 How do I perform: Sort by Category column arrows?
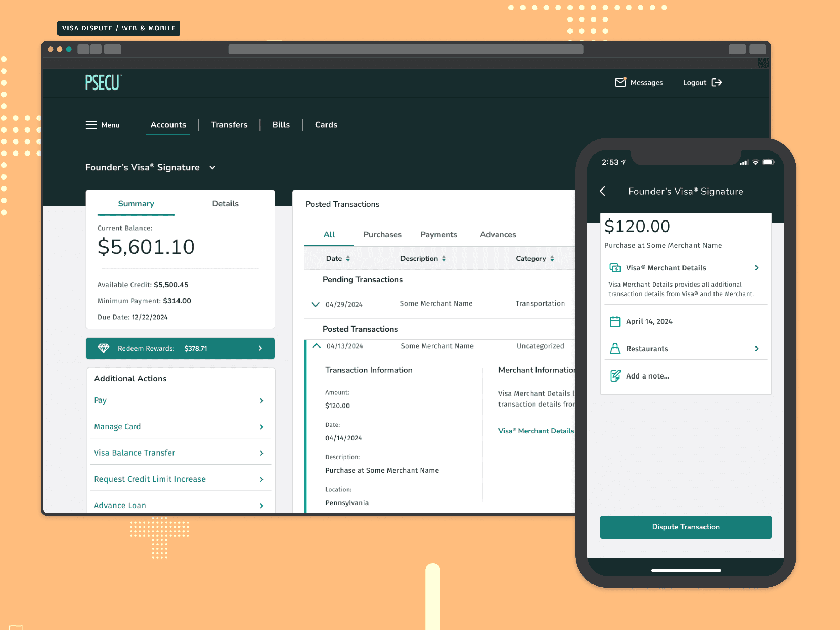(x=552, y=259)
